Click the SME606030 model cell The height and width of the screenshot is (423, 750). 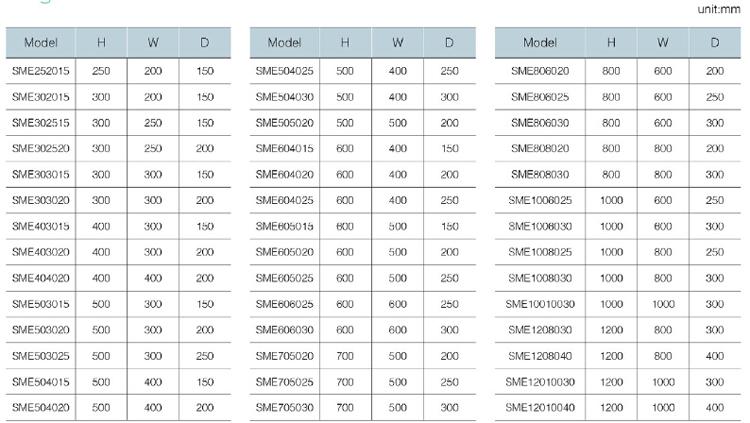point(284,330)
